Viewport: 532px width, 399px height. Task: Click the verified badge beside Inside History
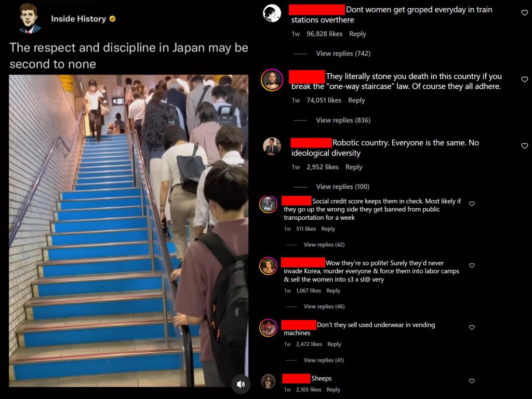[x=112, y=19]
